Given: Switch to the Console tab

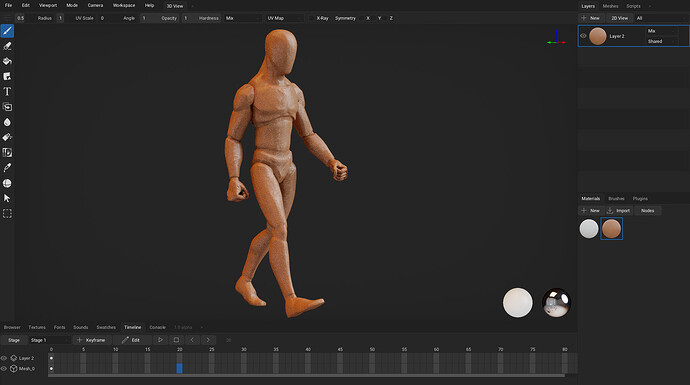Looking at the screenshot, I should click(158, 327).
